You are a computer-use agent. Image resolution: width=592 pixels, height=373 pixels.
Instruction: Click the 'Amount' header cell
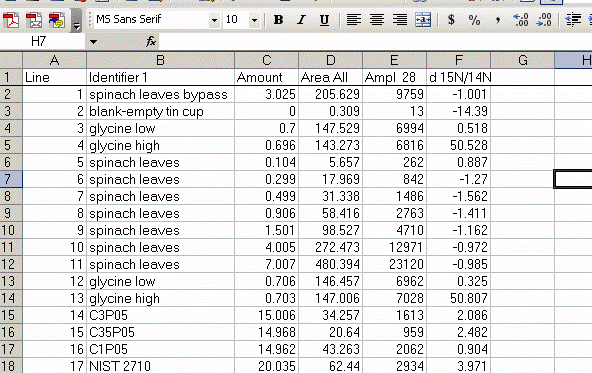(267, 77)
